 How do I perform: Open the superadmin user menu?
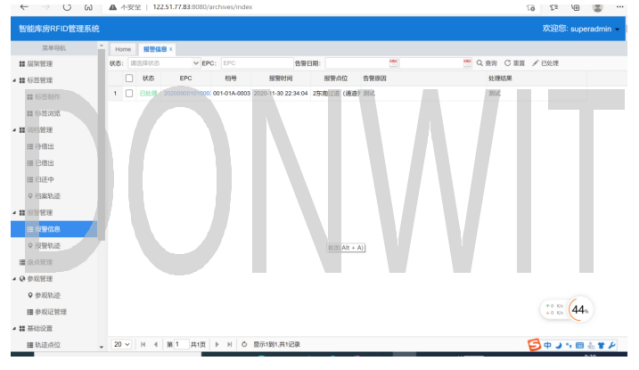coord(581,29)
